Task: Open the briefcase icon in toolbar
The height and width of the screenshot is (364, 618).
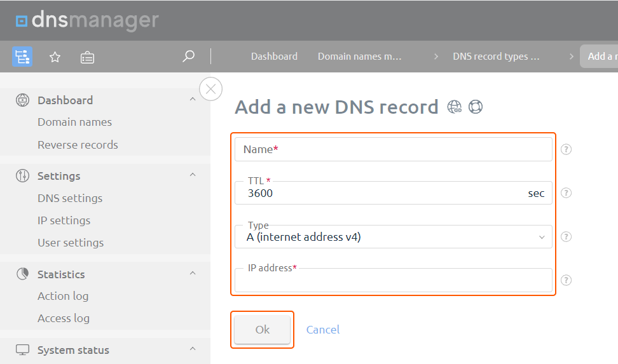Action: click(x=87, y=58)
